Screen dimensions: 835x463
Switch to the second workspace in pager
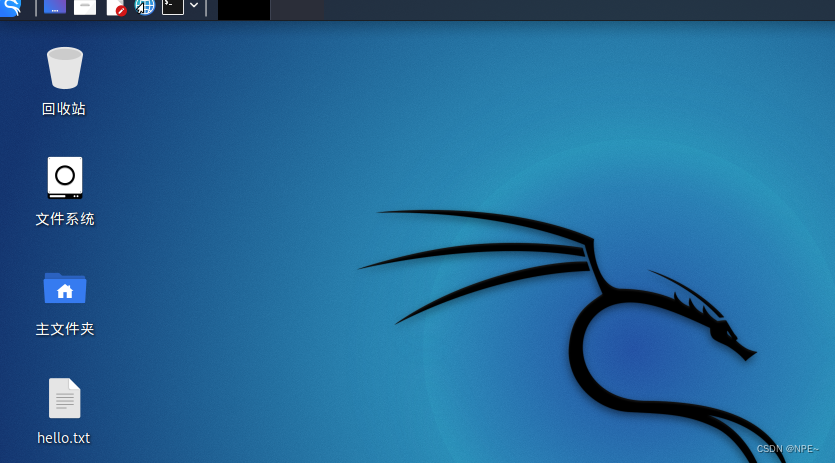coord(297,10)
